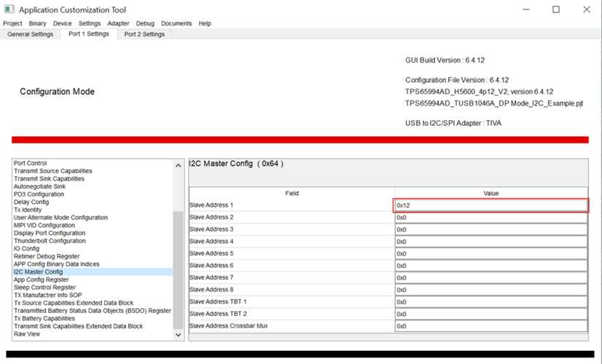The image size is (602, 364).
Task: Open the Device menu
Action: click(x=62, y=23)
